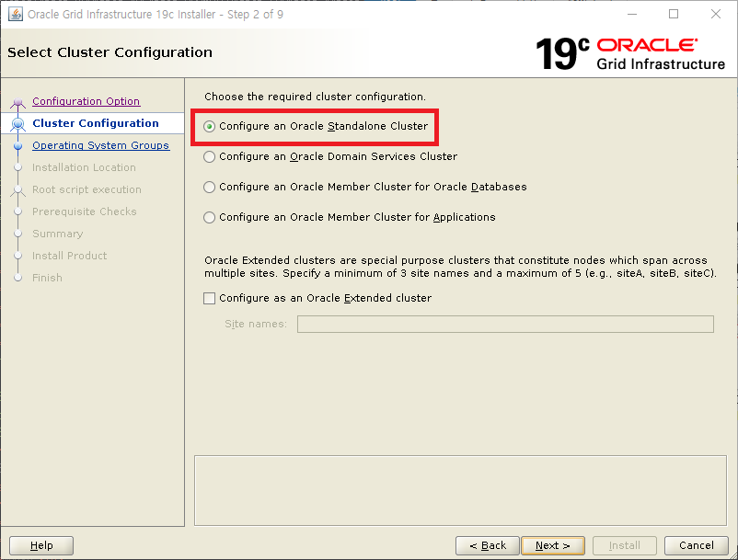
Task: Click 'Choose the required cluster configuration.' text
Action: click(315, 97)
